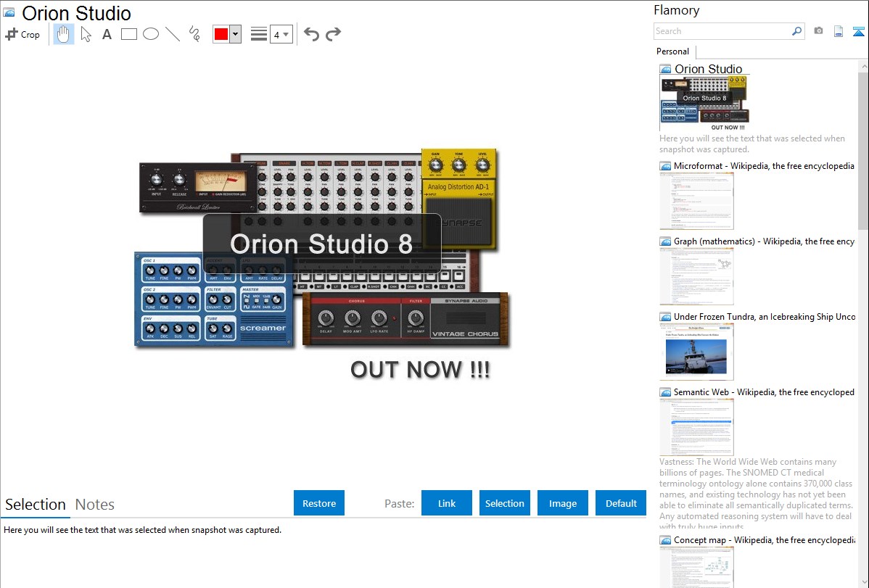Choose the freehand scribble tool
The height and width of the screenshot is (588, 869).
pyautogui.click(x=194, y=34)
